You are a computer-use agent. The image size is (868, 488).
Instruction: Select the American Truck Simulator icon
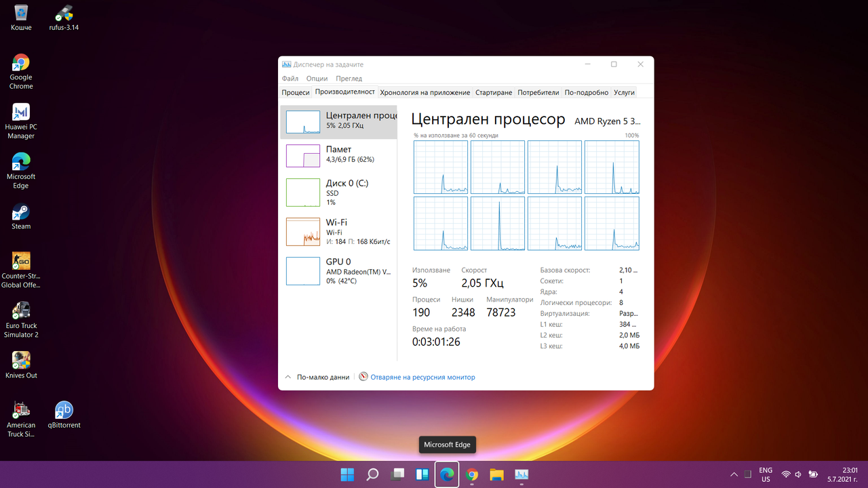[21, 420]
